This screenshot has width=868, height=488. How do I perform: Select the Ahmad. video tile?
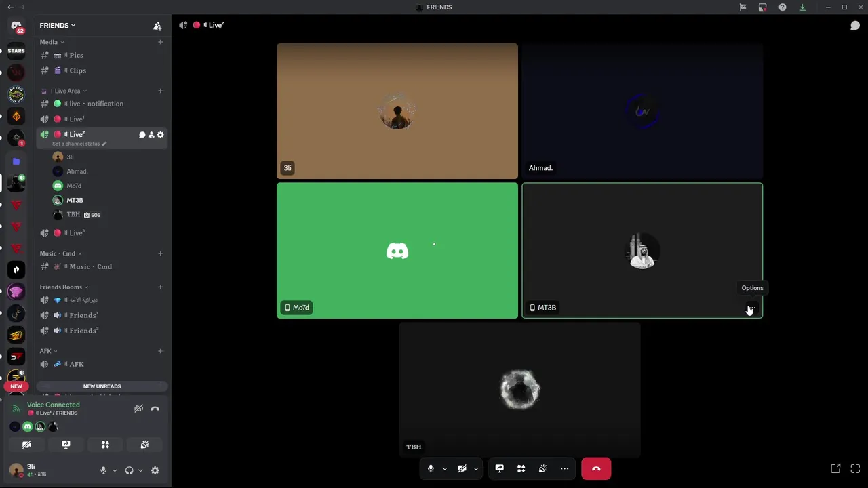click(642, 111)
